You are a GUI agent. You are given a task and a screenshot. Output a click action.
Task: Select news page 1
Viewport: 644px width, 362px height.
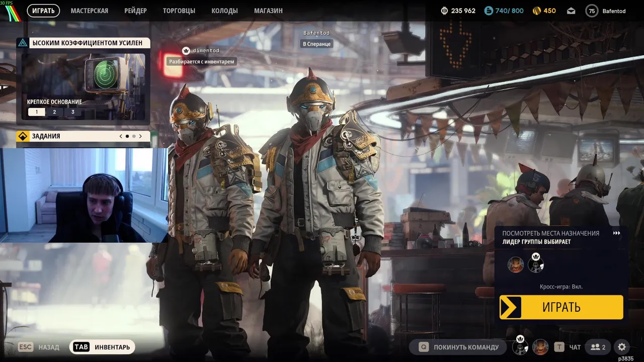tap(36, 112)
